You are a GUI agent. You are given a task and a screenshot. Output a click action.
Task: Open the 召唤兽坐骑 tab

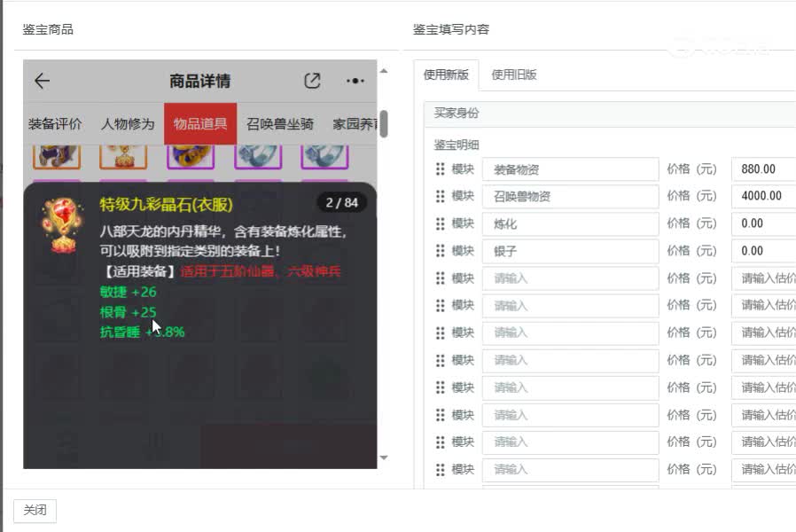click(x=280, y=124)
